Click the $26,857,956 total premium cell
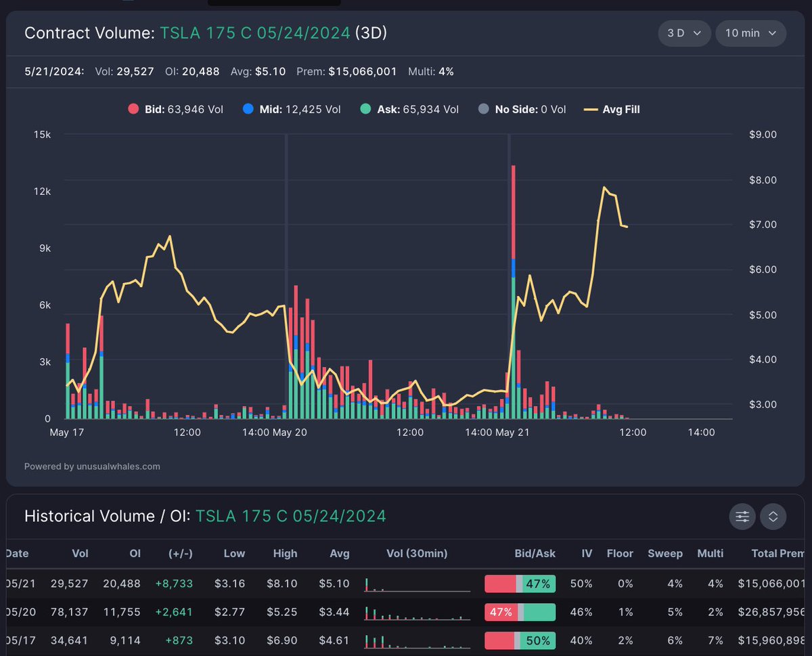The image size is (812, 656). coord(771,612)
